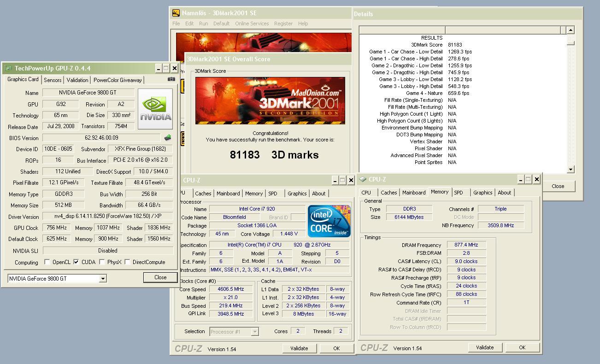Open the Caches tab in the CPU-Z memory window
The height and width of the screenshot is (364, 600).
pos(388,193)
